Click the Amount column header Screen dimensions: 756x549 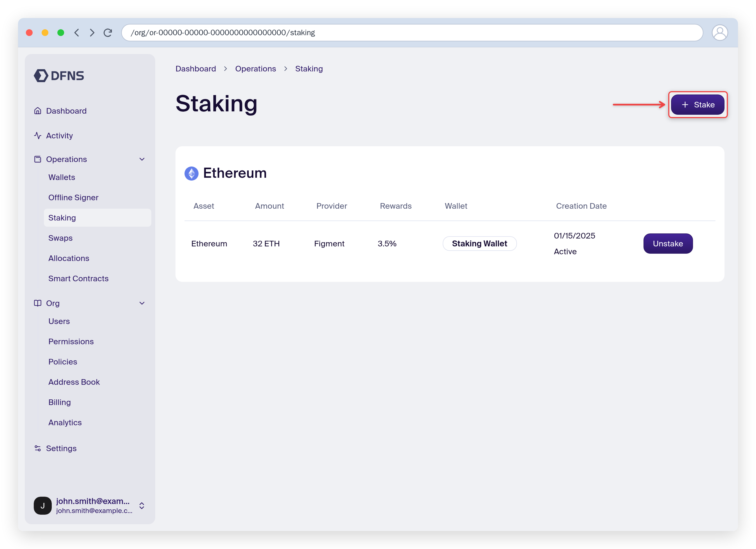(x=269, y=206)
